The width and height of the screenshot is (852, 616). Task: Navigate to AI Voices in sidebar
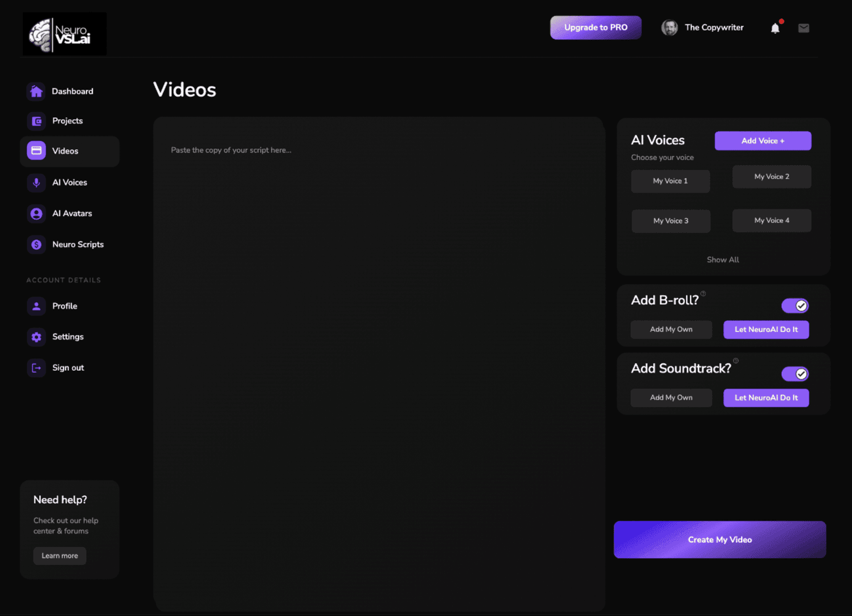tap(70, 182)
